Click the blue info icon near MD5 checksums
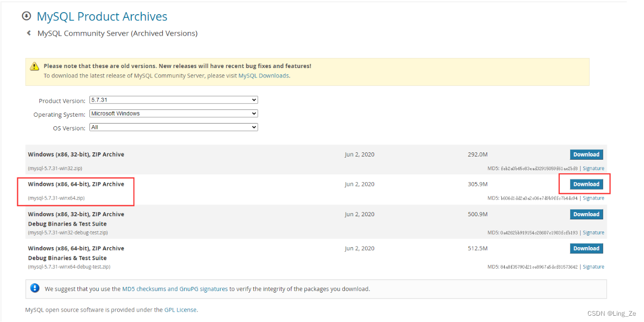Image resolution: width=644 pixels, height=322 pixels. pyautogui.click(x=35, y=288)
